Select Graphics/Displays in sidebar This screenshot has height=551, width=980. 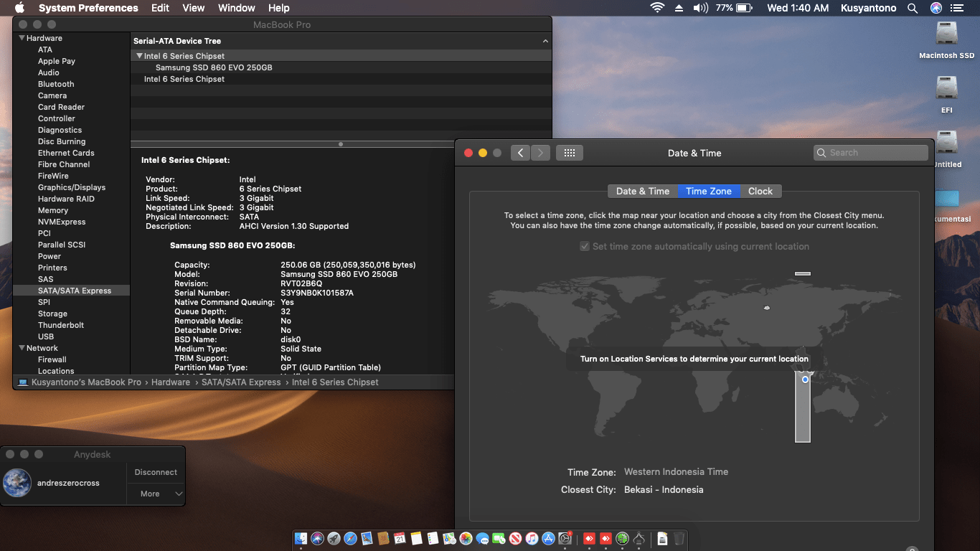click(71, 187)
